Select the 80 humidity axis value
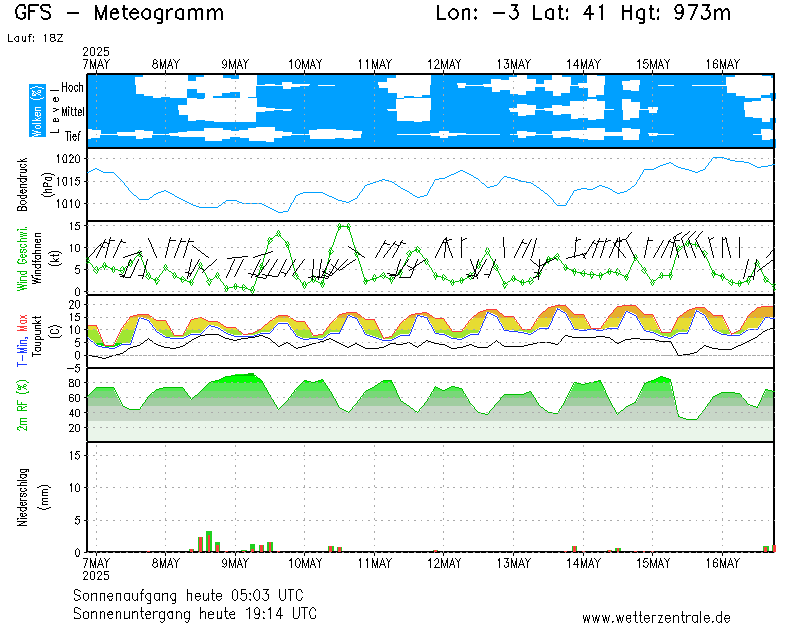Image resolution: width=800 pixels, height=625 pixels. 75,383
